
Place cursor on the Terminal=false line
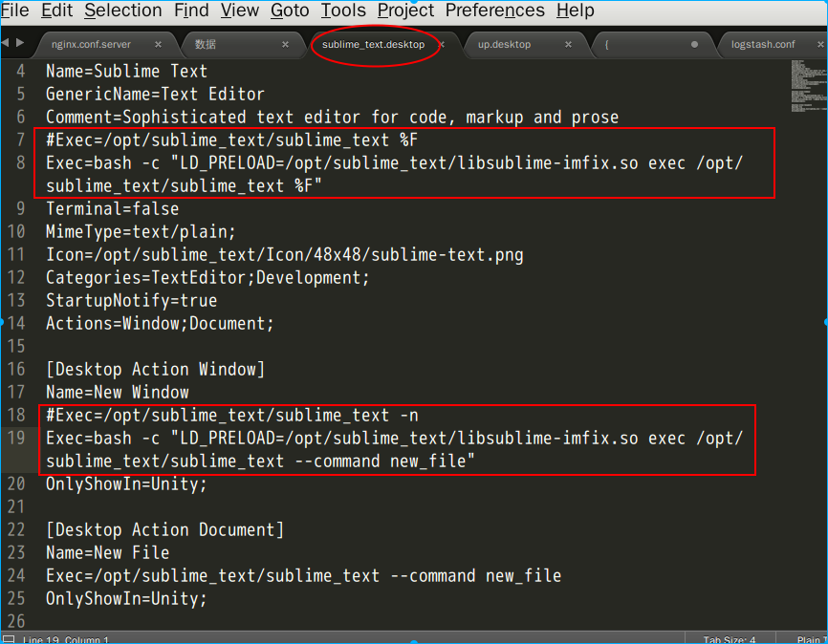pyautogui.click(x=113, y=209)
